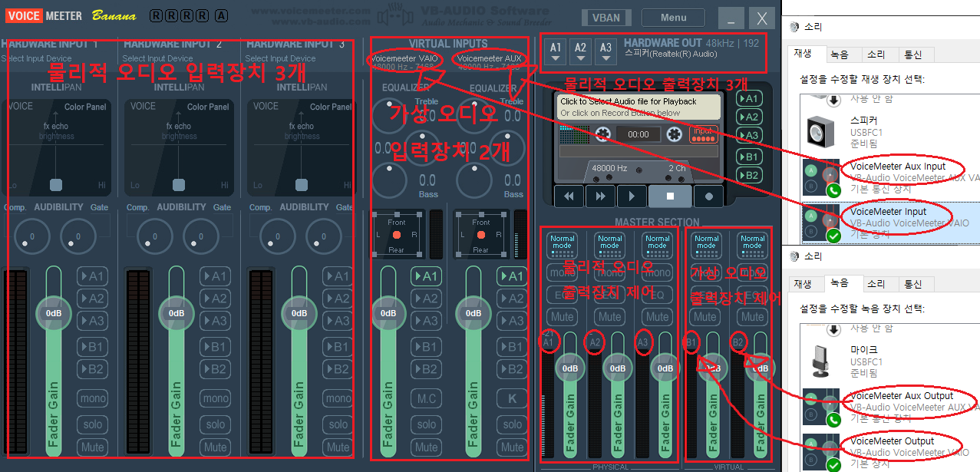
Task: Toggle the M.C button on the VAIO strip
Action: 427,398
